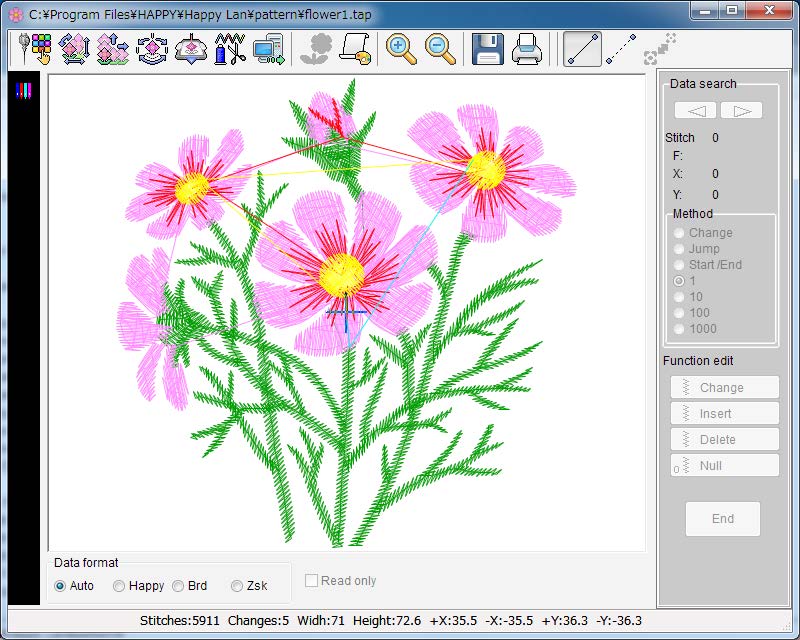Open the embroidery machine hoop icon
Viewport: 800px width, 640px height.
pos(191,48)
